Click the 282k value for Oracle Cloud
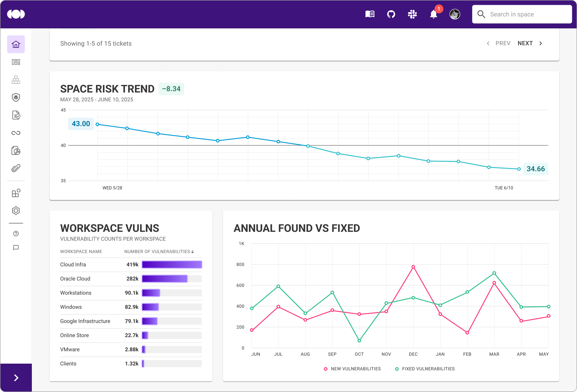This screenshot has width=577, height=392. 132,278
